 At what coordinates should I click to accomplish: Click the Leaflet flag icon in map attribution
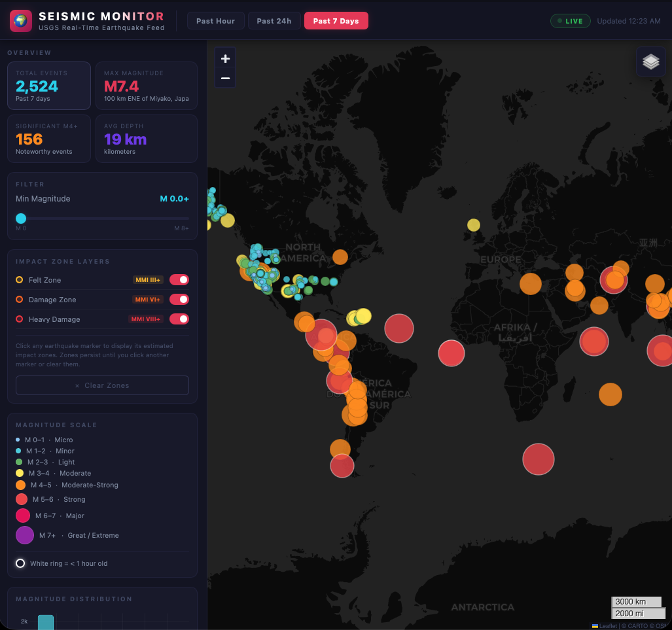coord(595,625)
